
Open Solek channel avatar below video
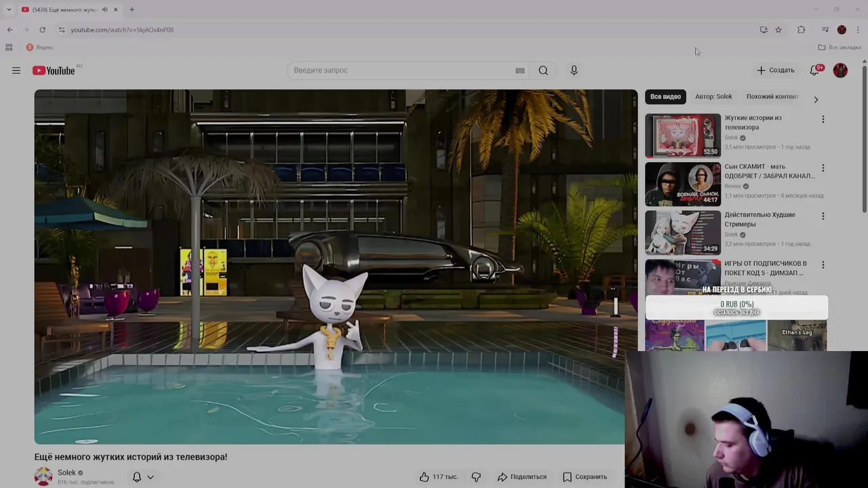point(43,476)
